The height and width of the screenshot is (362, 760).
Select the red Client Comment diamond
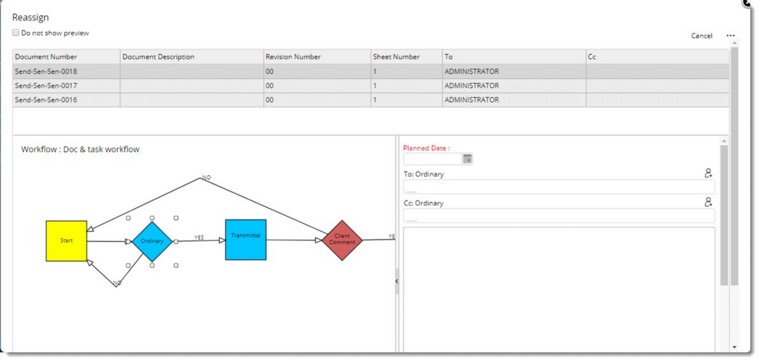point(342,240)
